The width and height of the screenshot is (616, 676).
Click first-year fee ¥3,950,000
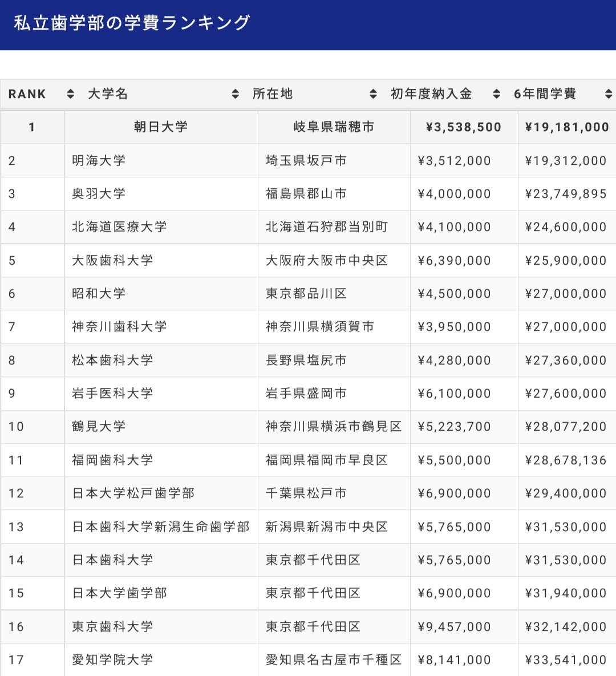click(455, 327)
